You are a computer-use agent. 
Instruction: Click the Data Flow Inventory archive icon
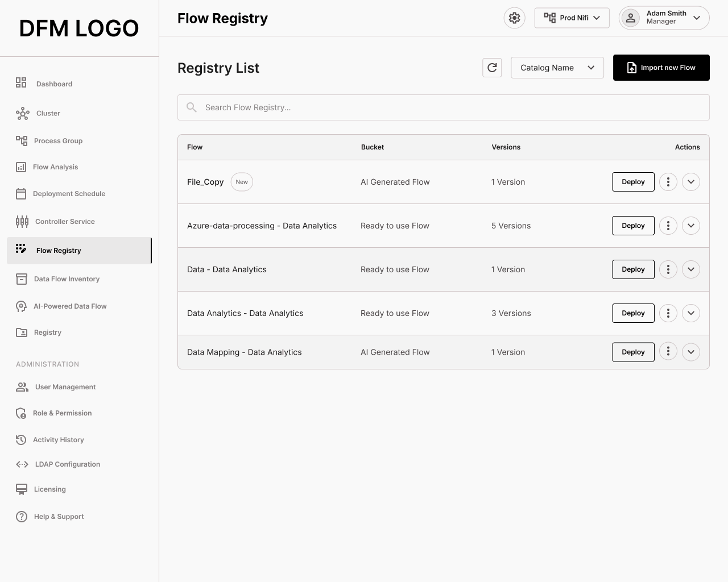(22, 279)
